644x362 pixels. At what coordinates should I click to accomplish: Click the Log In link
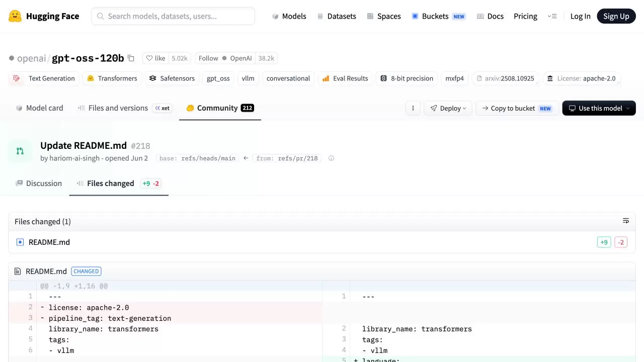pos(580,16)
